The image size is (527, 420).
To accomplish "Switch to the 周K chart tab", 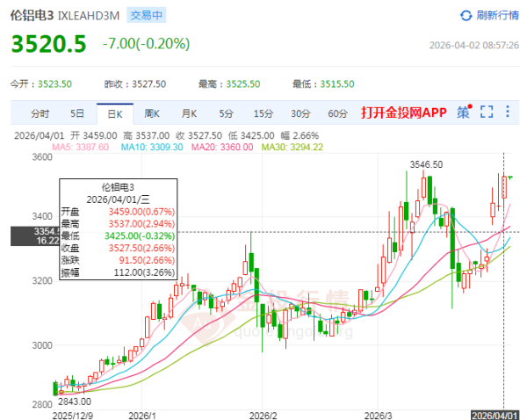I will coord(152,113).
